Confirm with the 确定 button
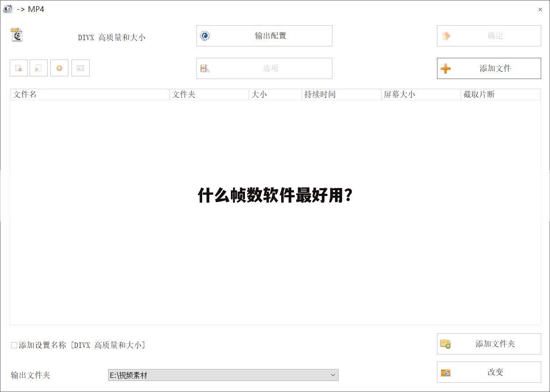 pos(489,36)
